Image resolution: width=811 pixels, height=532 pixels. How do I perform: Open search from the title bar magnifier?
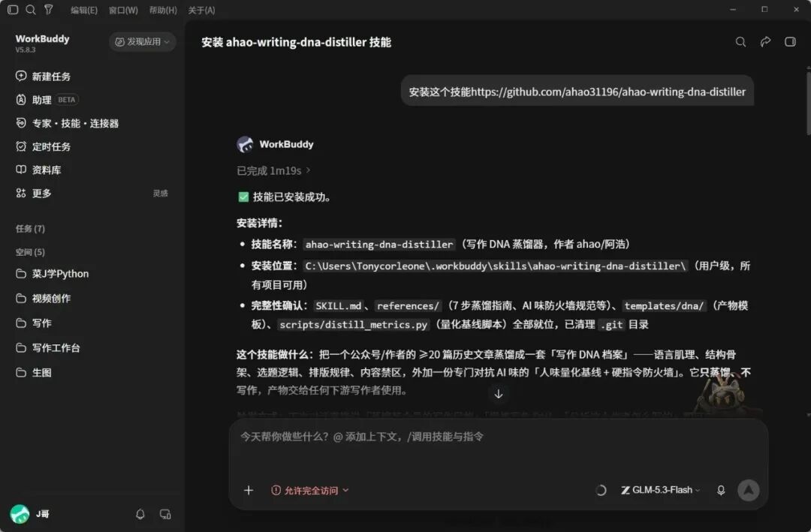point(31,9)
